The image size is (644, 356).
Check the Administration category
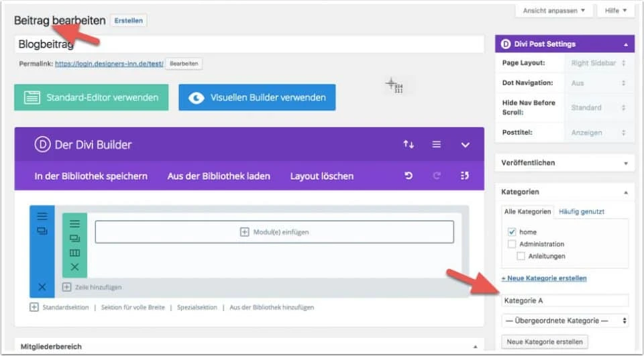click(x=512, y=244)
